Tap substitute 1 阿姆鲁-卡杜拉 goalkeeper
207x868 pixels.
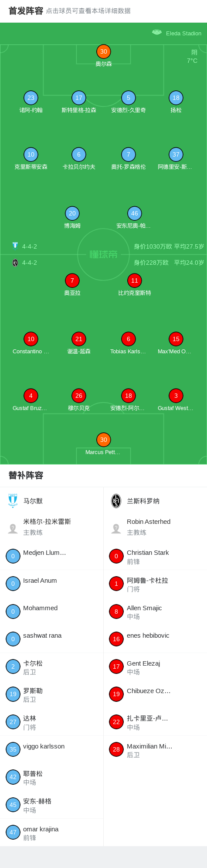tap(155, 584)
